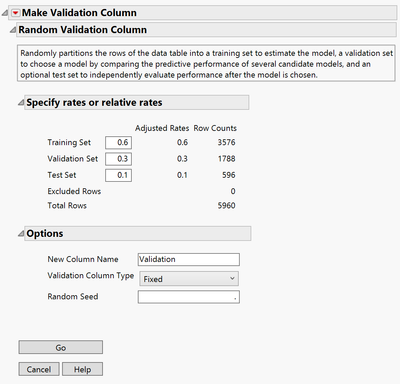Click the Test Set rate field
Screen dimensions: 400x384
point(118,175)
